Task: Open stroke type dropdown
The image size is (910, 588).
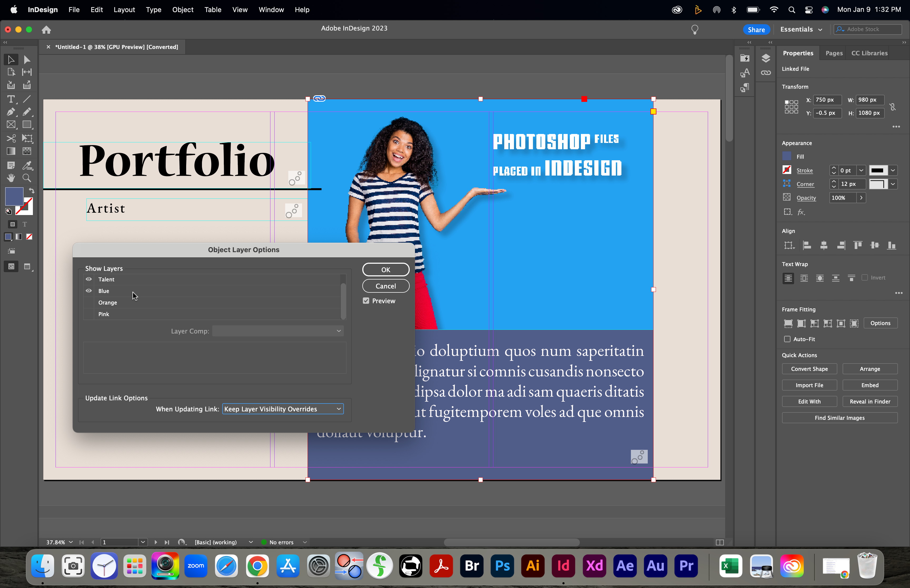Action: [x=893, y=170]
